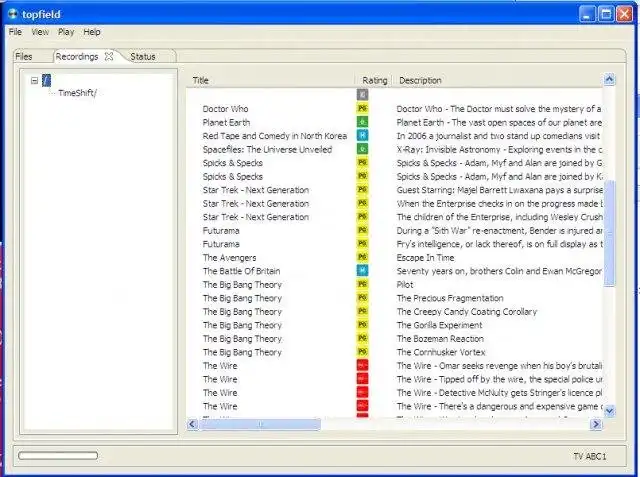Minimize the topfield window
This screenshot has width=640, height=477.
coord(587,14)
